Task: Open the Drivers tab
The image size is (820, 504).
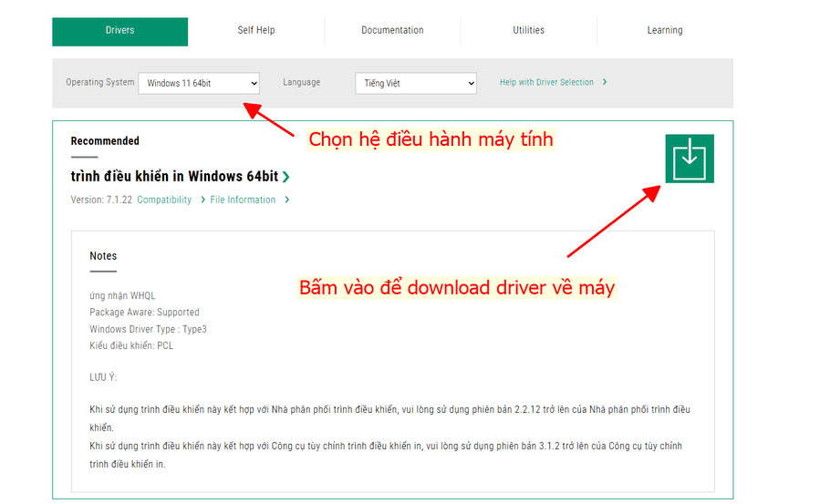Action: (119, 31)
